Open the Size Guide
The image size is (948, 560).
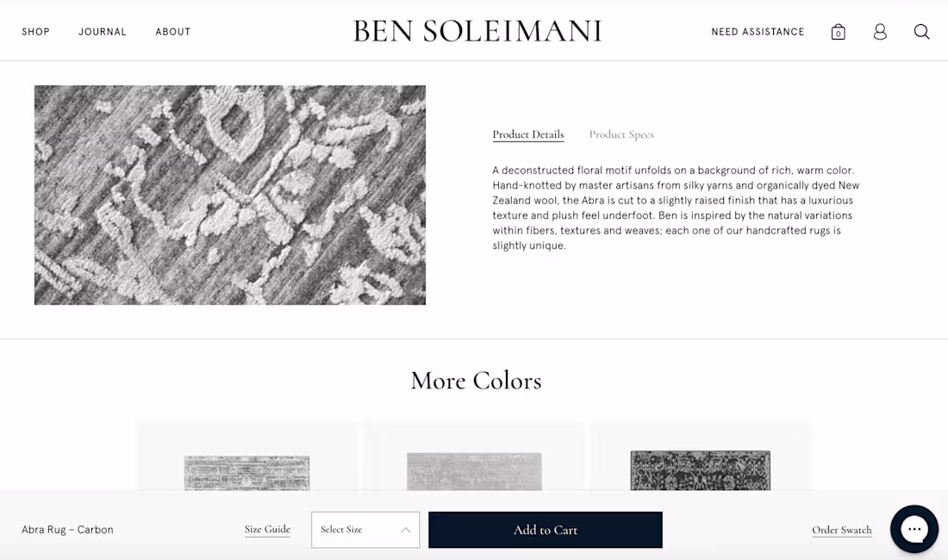pyautogui.click(x=267, y=530)
